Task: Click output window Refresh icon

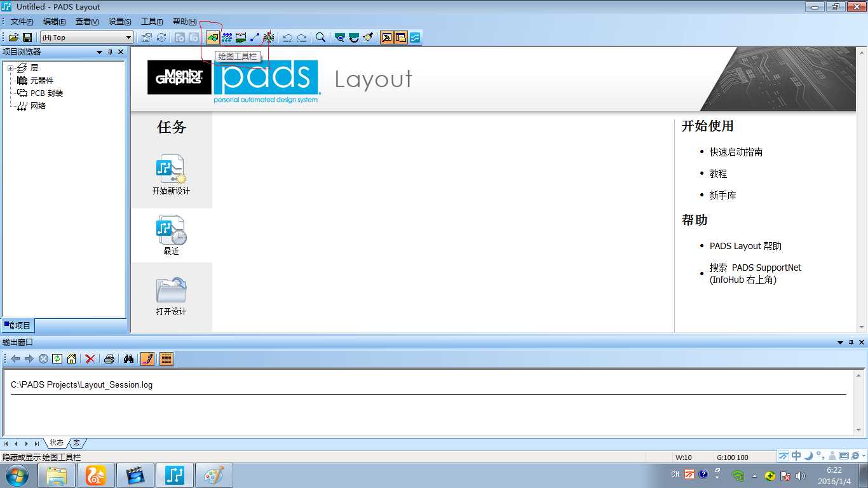Action: pos(57,359)
